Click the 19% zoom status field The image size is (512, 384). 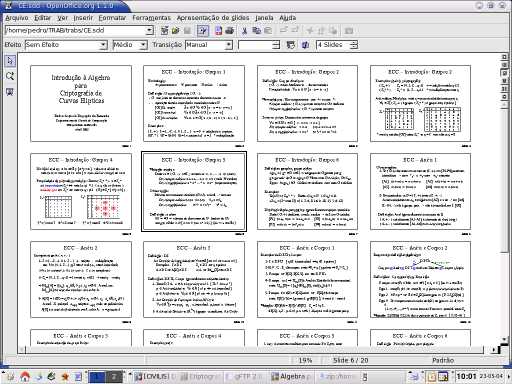(305, 360)
